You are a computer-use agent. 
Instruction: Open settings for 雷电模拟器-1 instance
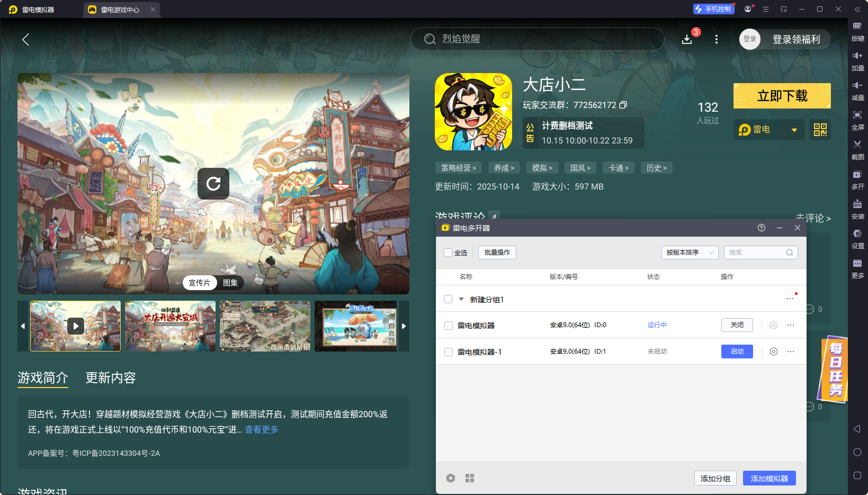(774, 352)
